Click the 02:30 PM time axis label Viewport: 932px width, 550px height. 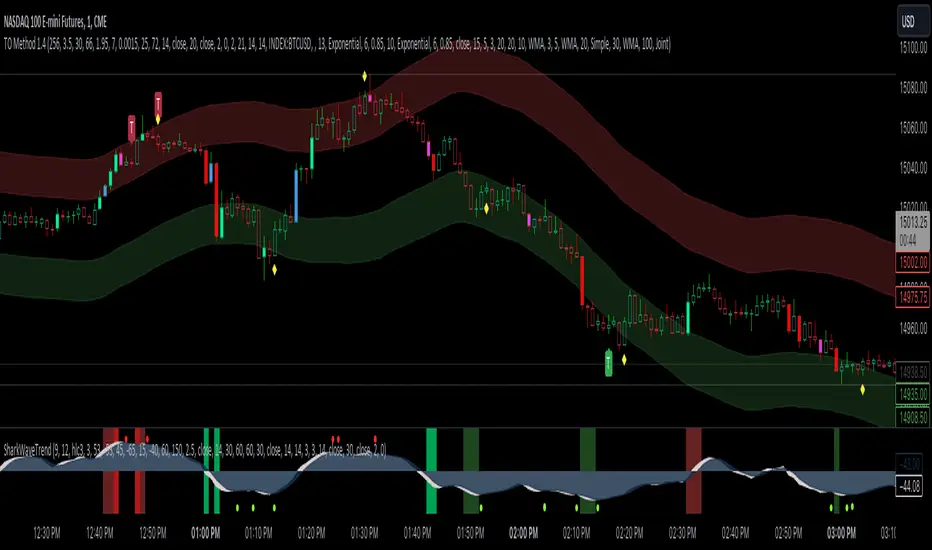tap(682, 533)
